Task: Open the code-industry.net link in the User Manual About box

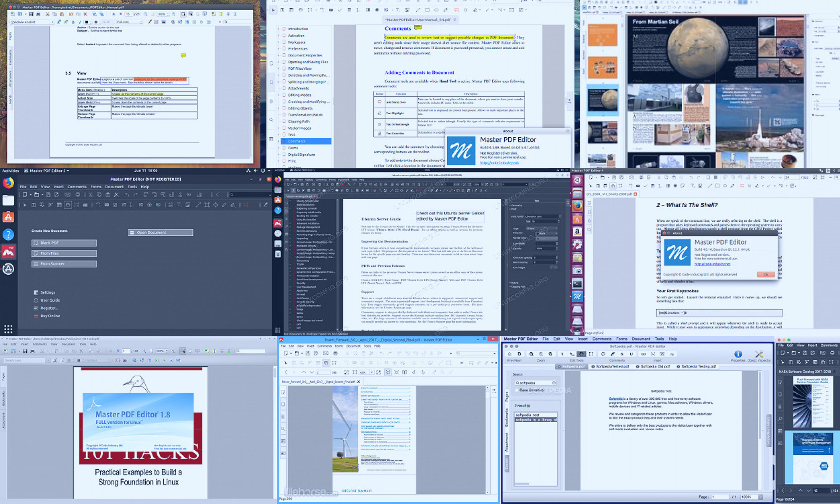Action: [499, 163]
